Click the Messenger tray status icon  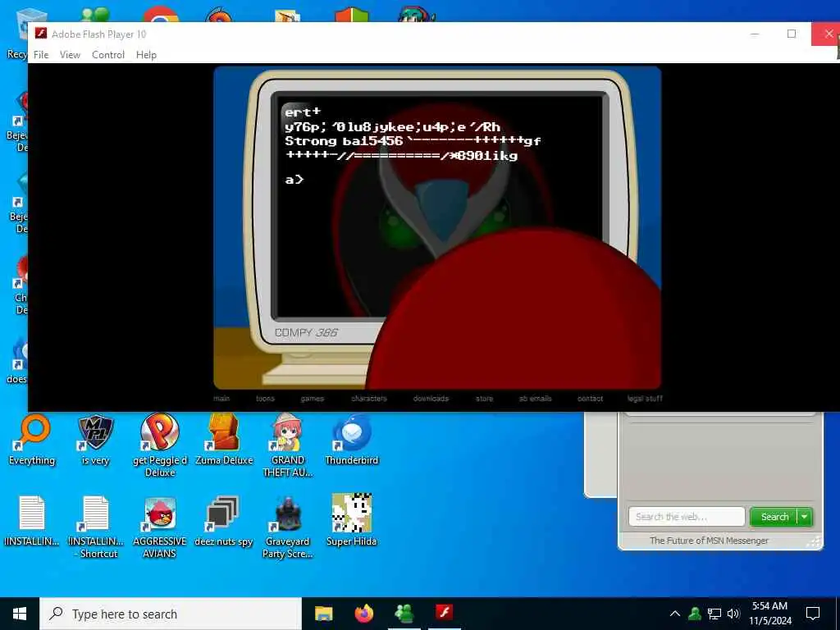click(695, 614)
